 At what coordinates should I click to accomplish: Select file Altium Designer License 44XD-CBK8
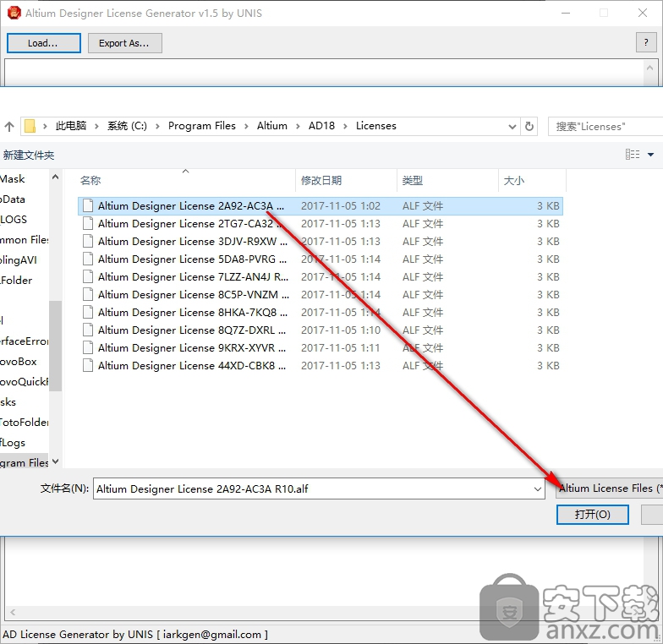(320, 365)
